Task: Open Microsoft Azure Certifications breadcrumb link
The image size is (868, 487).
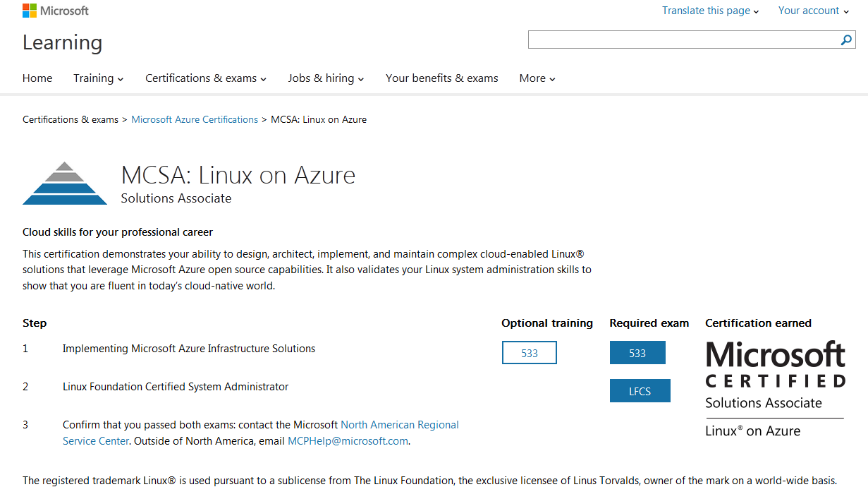Action: (195, 120)
